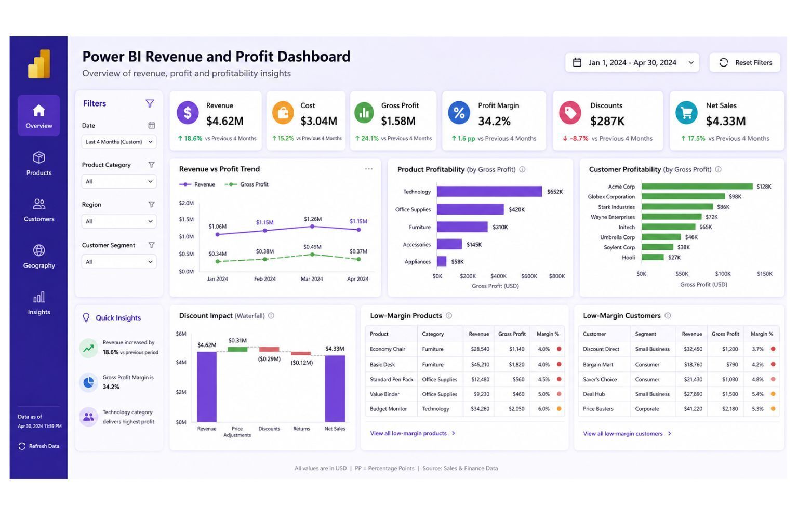Viewport: 798px width, 532px height.
Task: Sort by Segment column in Low-Margin Customers
Action: coord(645,334)
